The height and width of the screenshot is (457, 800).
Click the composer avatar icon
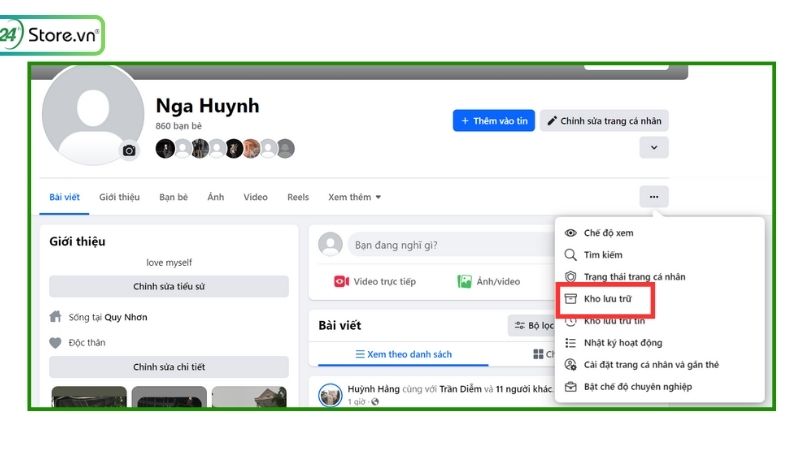coord(331,244)
